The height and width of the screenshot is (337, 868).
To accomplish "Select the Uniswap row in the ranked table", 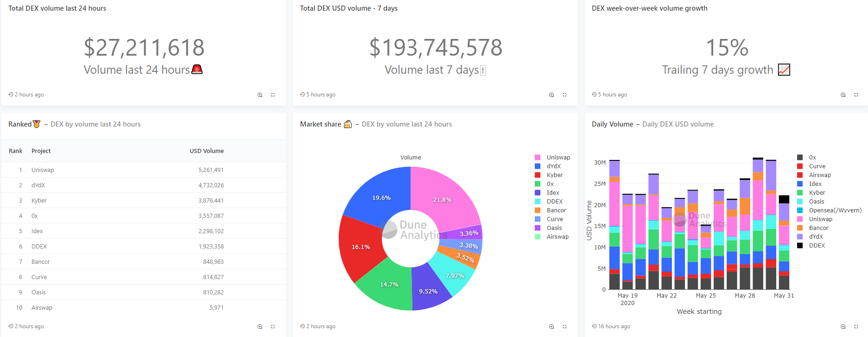I will click(43, 170).
